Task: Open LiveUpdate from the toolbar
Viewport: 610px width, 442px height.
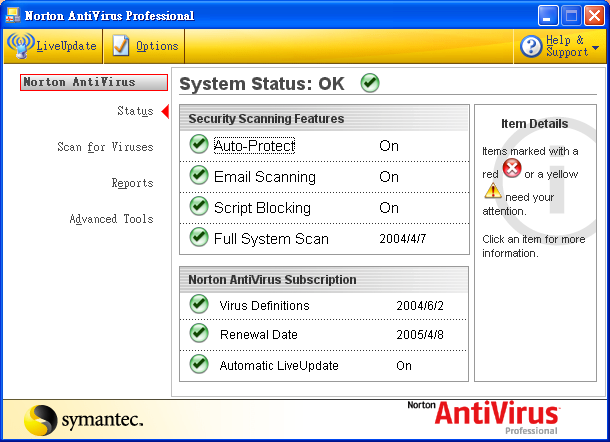Action: 53,46
